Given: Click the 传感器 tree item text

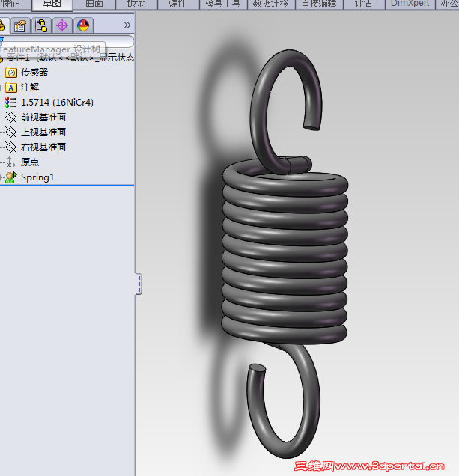Looking at the screenshot, I should coord(34,73).
